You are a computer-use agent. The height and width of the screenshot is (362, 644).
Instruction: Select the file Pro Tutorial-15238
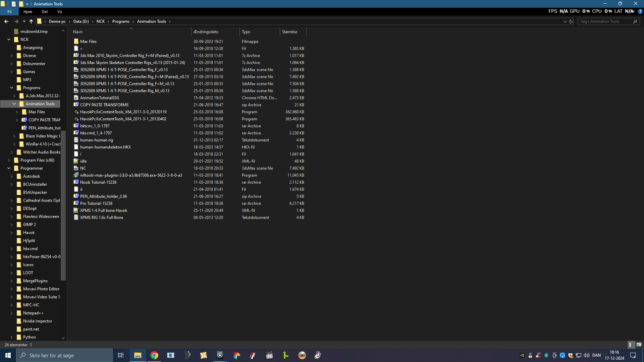point(96,203)
